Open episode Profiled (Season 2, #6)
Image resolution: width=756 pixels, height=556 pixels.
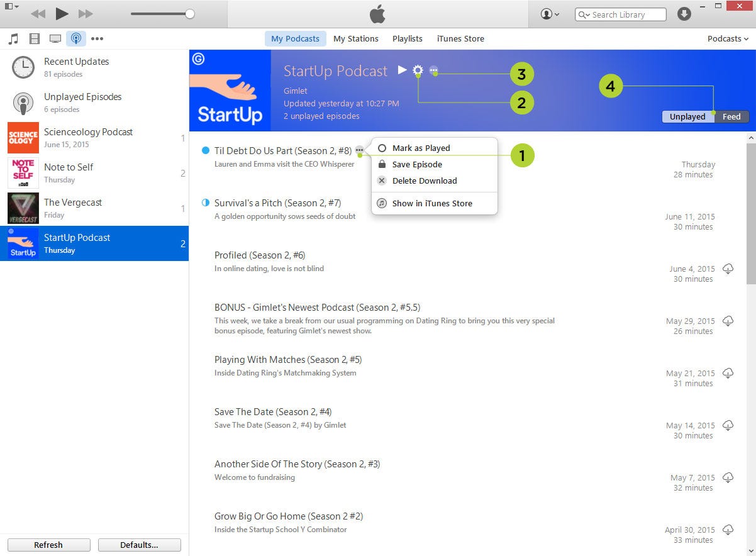click(x=260, y=255)
